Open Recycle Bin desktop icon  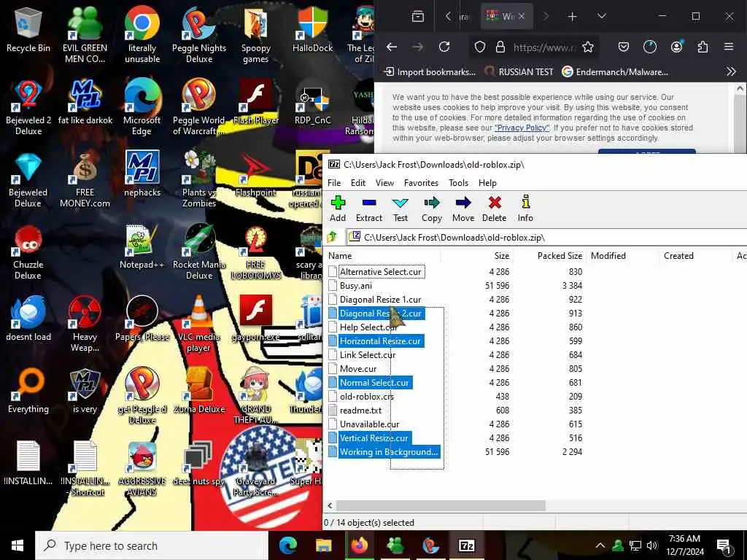tap(28, 30)
